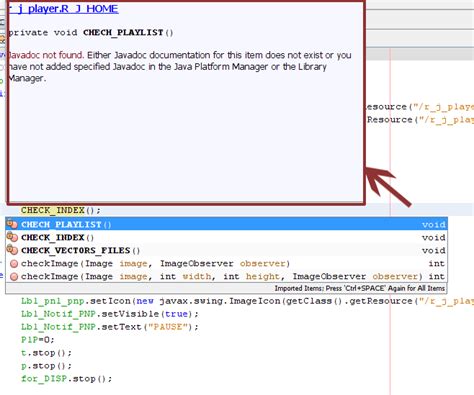Click the Lbl_Notif_PNP.setText("PAUSE") line
The width and height of the screenshot is (474, 395).
(110, 327)
